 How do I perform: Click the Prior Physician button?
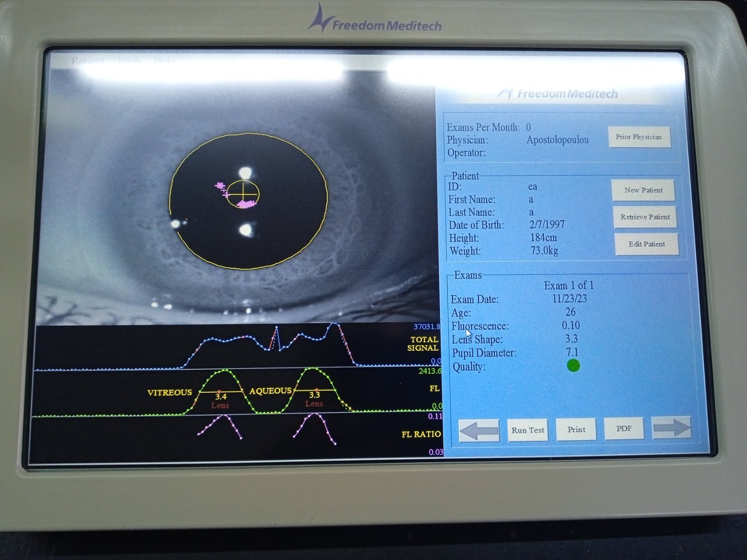[639, 137]
